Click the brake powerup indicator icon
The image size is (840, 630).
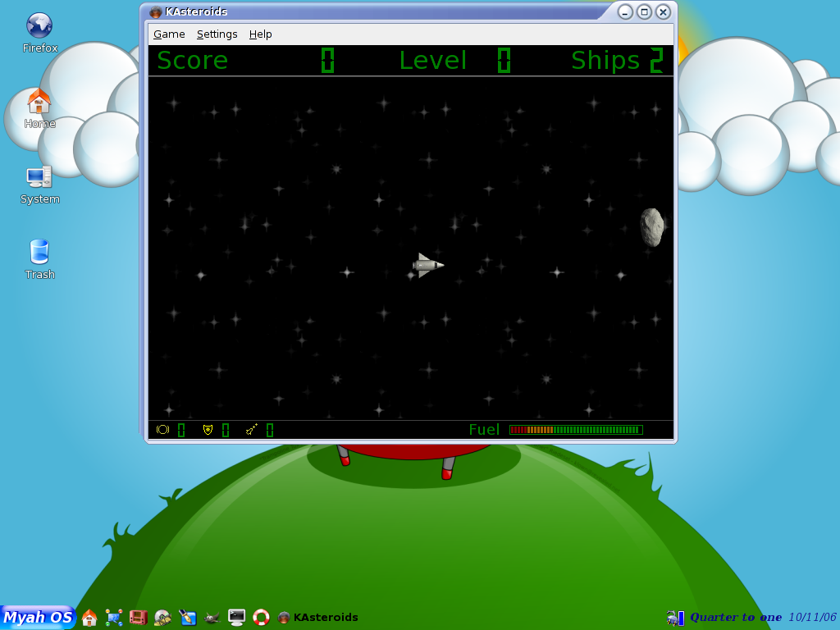(163, 430)
